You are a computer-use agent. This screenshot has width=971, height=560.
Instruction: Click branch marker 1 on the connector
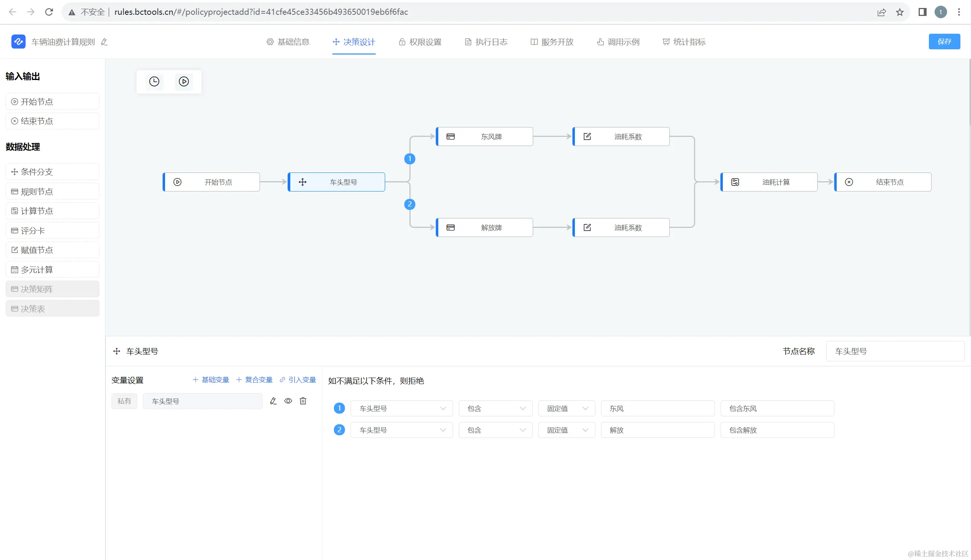(409, 159)
